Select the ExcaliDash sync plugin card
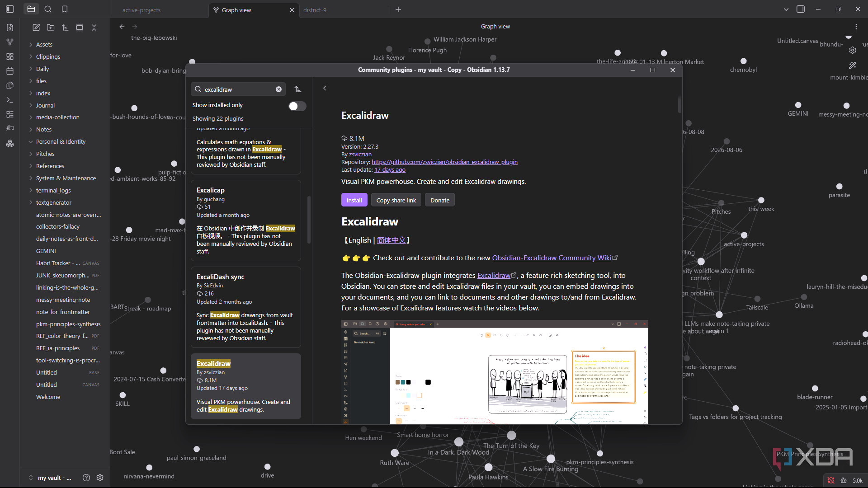Screen dimensions: 868x488 [245, 307]
